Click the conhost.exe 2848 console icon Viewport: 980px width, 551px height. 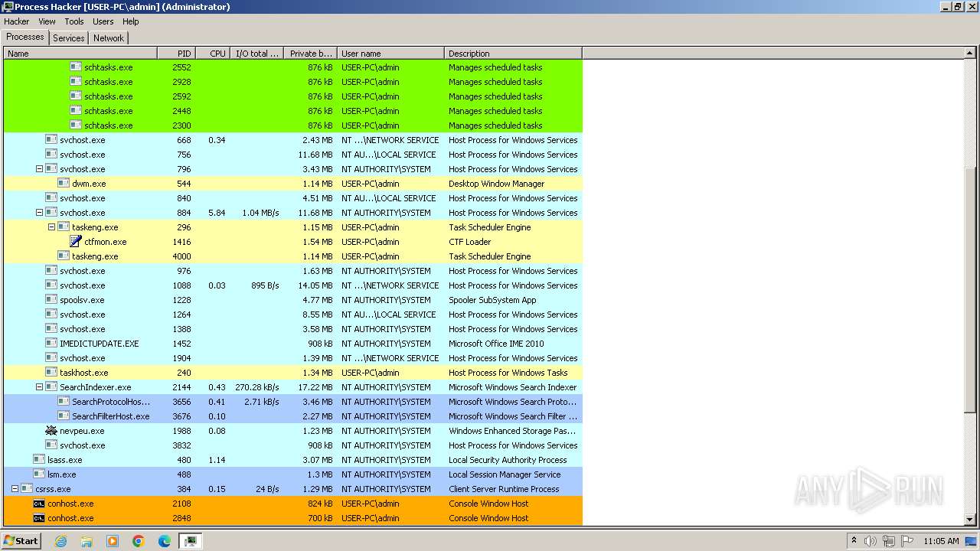[39, 518]
